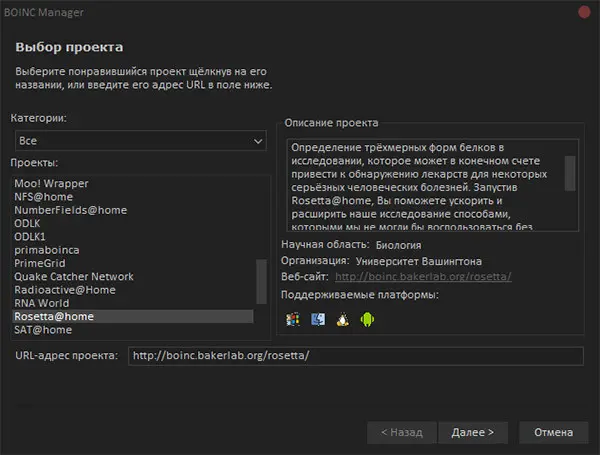Select PrimeGrid project

pyautogui.click(x=40, y=263)
